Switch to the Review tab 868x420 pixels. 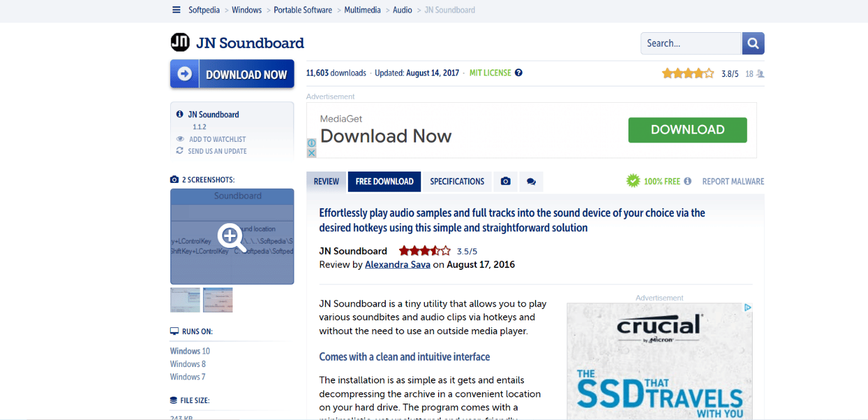click(x=327, y=182)
